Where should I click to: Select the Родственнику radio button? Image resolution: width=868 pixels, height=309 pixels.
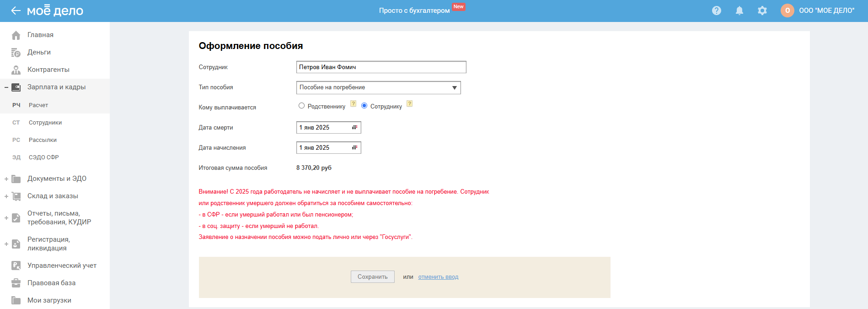pos(301,106)
